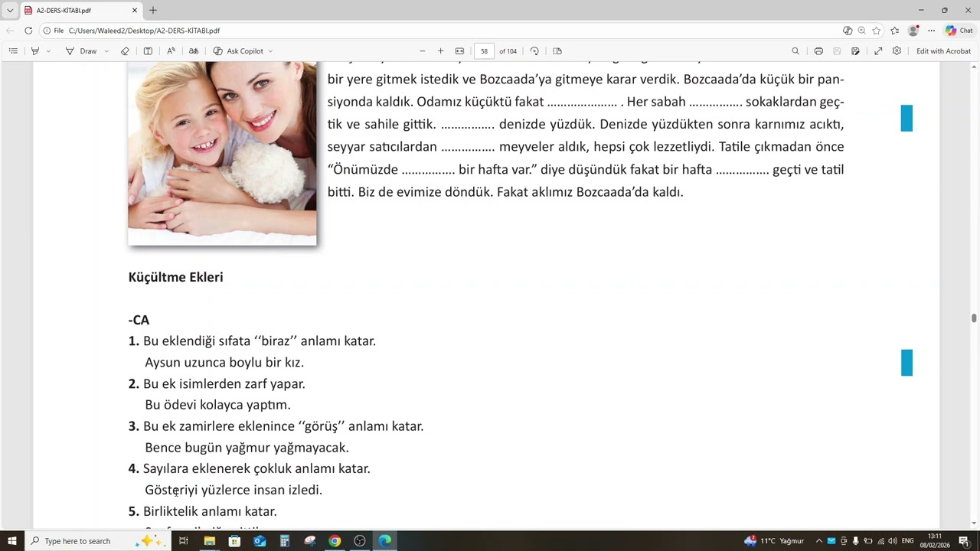Image resolution: width=980 pixels, height=551 pixels.
Task: Click the "-CA" subheading
Action: [139, 320]
